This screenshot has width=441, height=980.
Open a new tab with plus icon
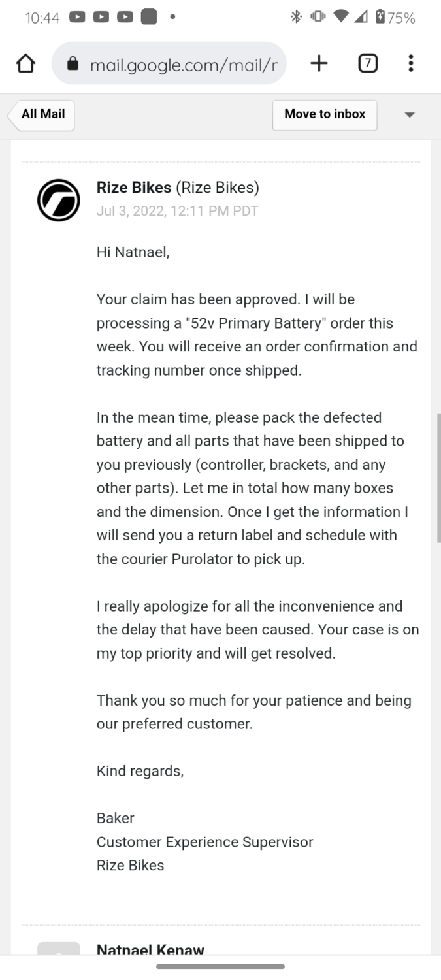click(x=319, y=63)
